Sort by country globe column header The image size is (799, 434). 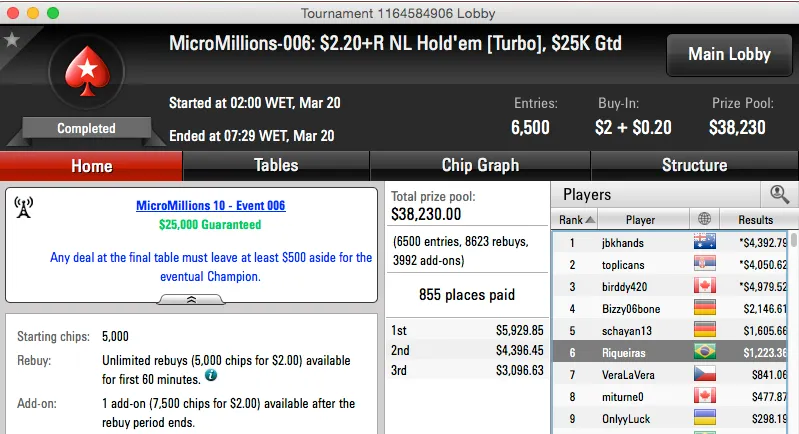[x=704, y=219]
